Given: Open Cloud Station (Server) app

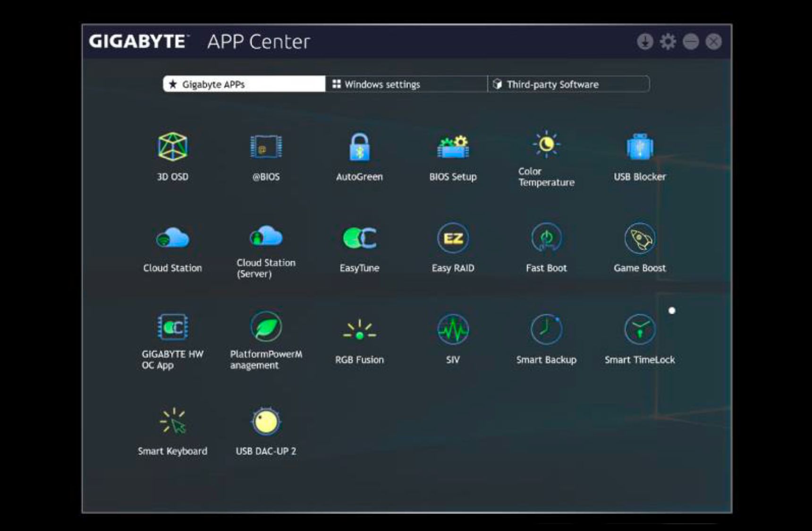Looking at the screenshot, I should pyautogui.click(x=266, y=235).
